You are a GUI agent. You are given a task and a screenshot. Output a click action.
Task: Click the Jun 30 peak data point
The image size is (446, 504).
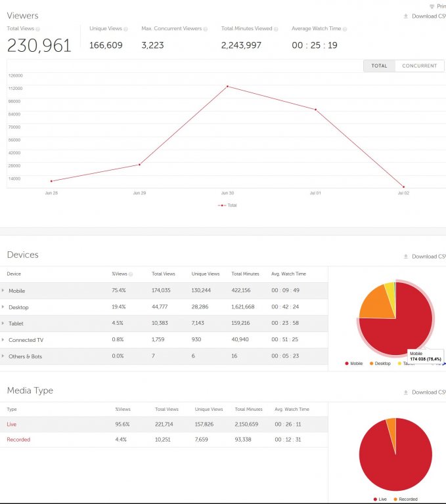[227, 86]
